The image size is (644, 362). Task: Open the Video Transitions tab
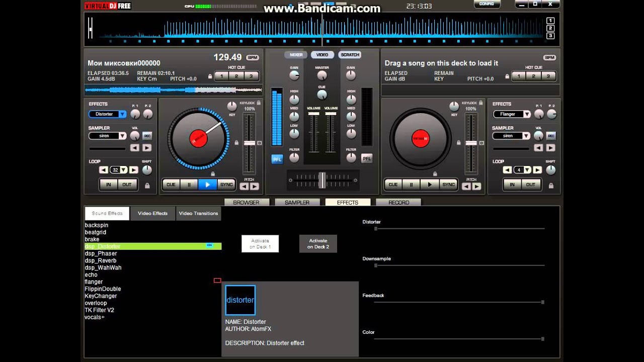click(198, 213)
